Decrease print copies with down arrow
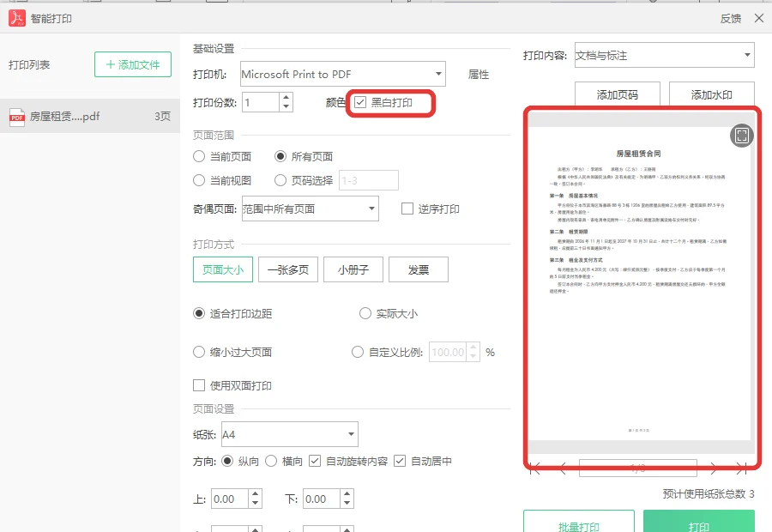This screenshot has width=772, height=532. click(286, 107)
